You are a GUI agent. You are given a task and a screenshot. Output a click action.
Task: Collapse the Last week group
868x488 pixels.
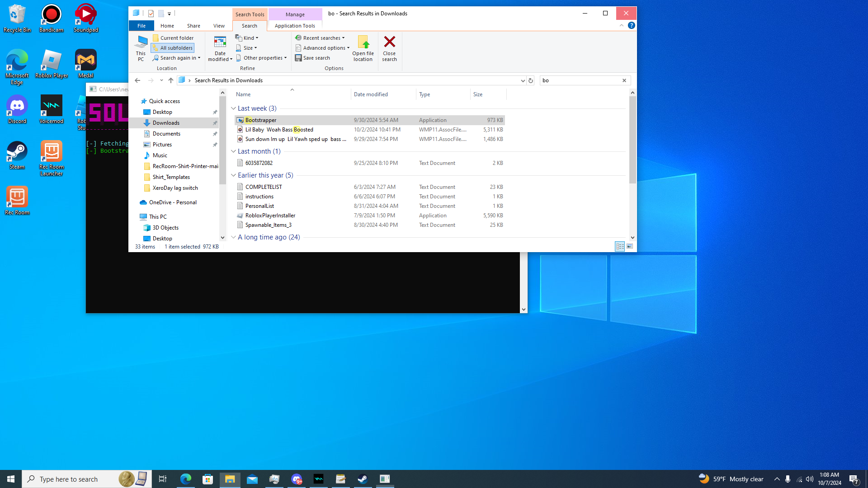coord(233,108)
